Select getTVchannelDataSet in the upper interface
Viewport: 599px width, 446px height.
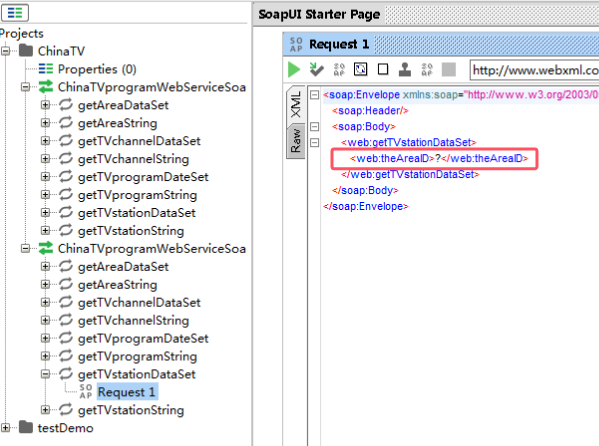click(139, 141)
